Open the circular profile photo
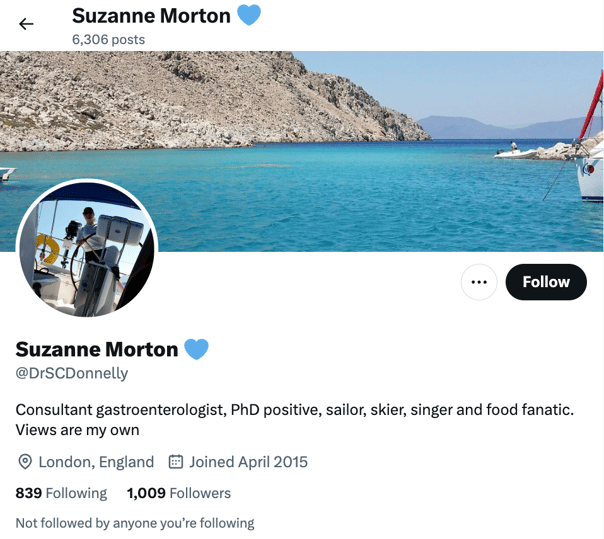This screenshot has width=604, height=539. [x=87, y=249]
